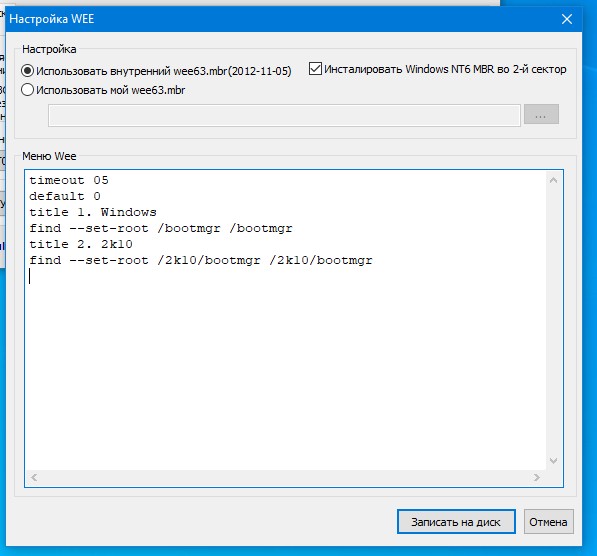Click the custom wee63.mbr path field
This screenshot has width=597, height=556.
(x=284, y=115)
